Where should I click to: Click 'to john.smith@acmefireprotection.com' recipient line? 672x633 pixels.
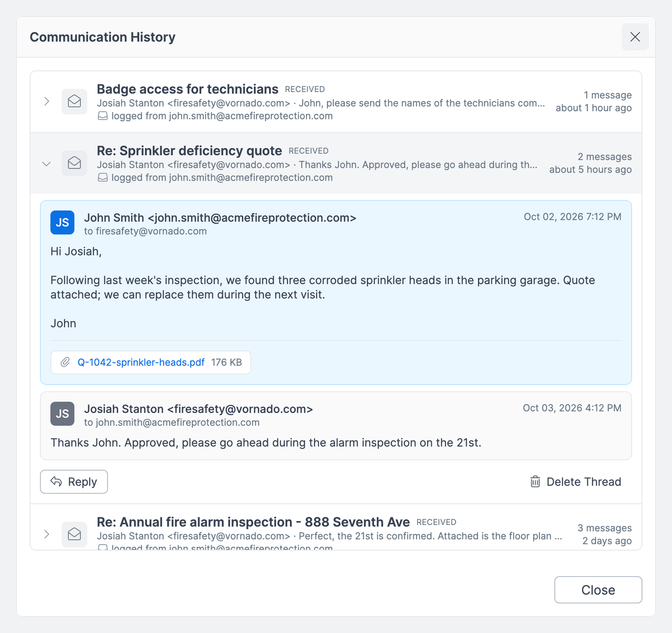(172, 422)
